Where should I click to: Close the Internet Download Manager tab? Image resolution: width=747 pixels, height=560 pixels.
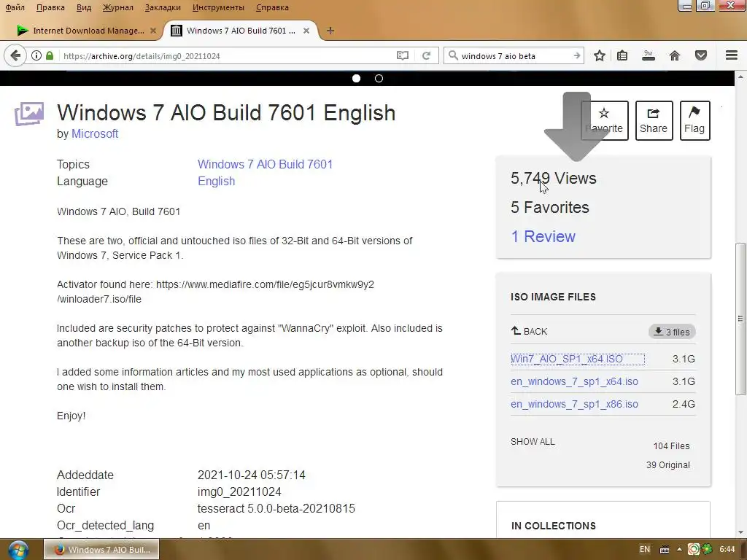[x=153, y=31]
